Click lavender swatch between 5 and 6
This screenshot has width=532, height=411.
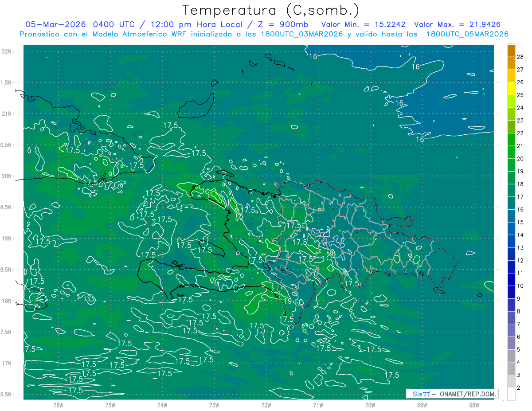tap(511, 343)
